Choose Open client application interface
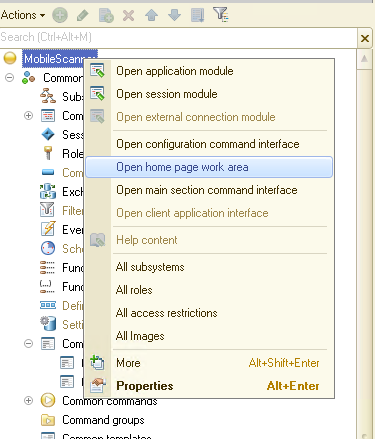Screen dimensions: 375x439 coord(209,213)
